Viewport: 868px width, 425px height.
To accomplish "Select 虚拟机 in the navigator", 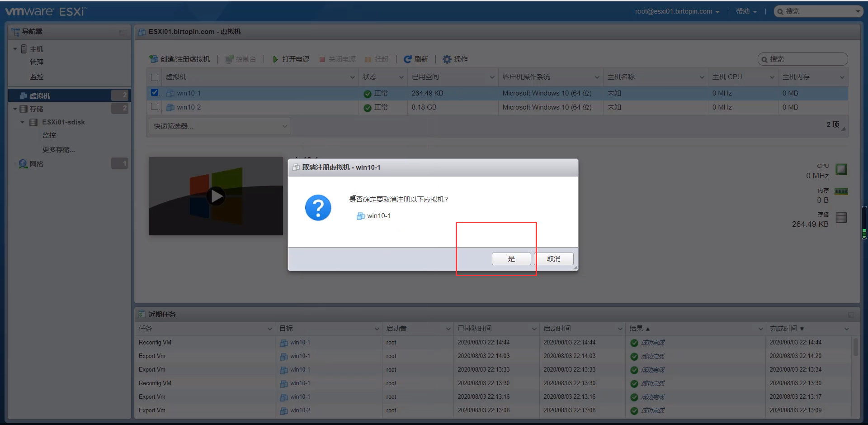I will [x=40, y=96].
